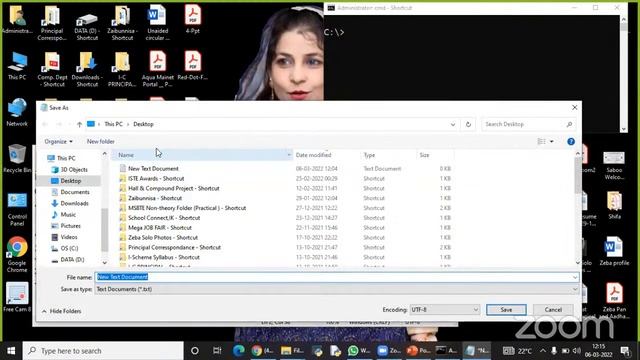This screenshot has width=640, height=360.
Task: Open Microsoft Edge from the taskbar
Action: click(x=239, y=351)
